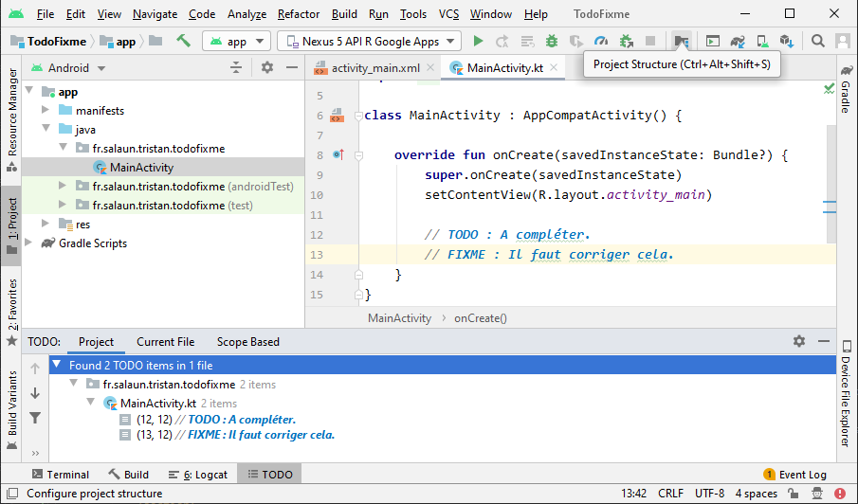
Task: Click the Make Project hammer icon
Action: click(x=184, y=41)
